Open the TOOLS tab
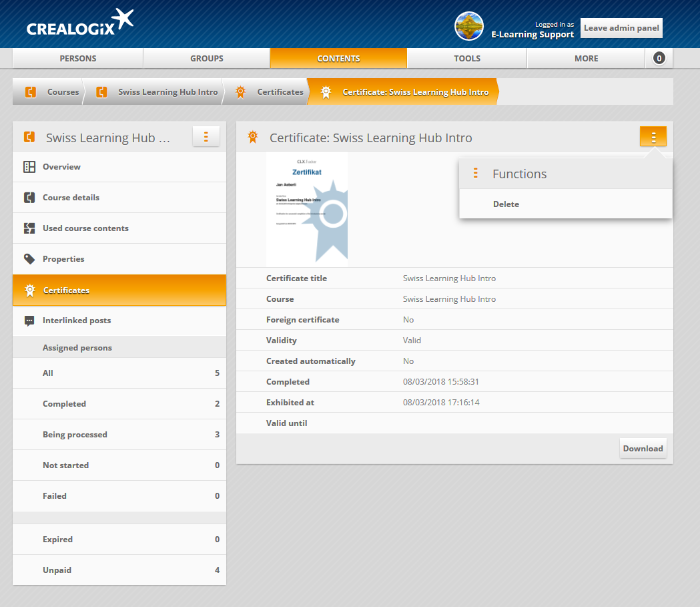 coord(467,59)
